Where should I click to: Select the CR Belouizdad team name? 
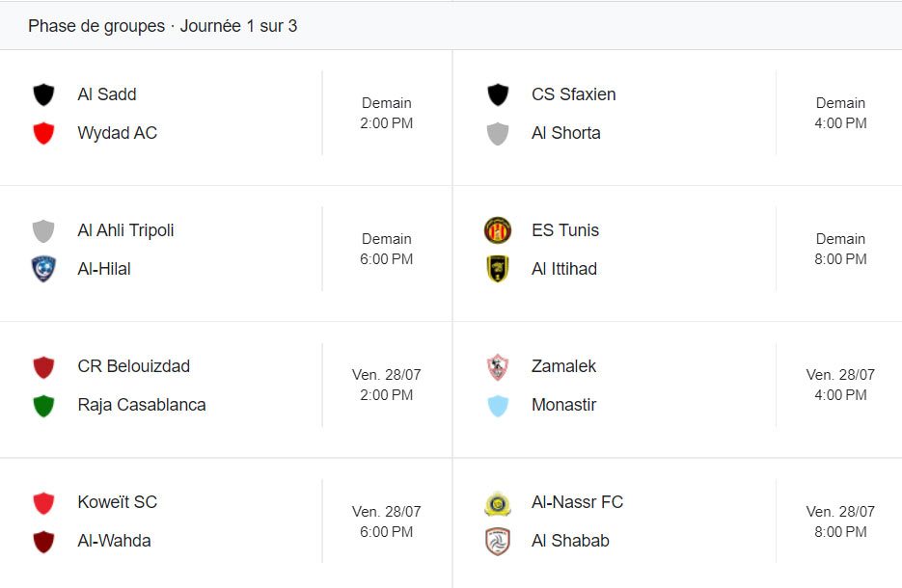[x=133, y=366]
